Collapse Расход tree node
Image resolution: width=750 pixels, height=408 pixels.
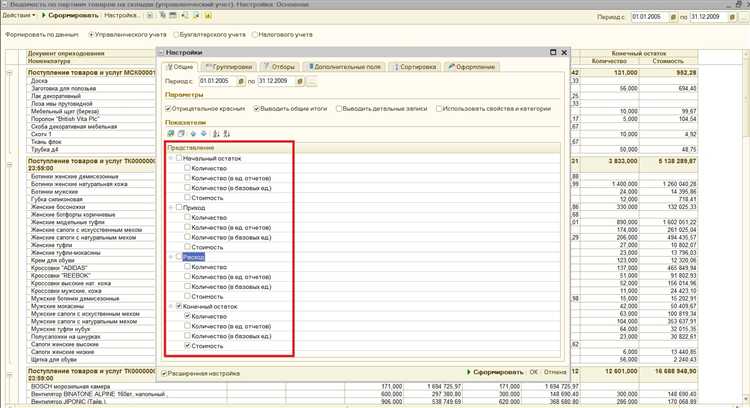pos(171,257)
